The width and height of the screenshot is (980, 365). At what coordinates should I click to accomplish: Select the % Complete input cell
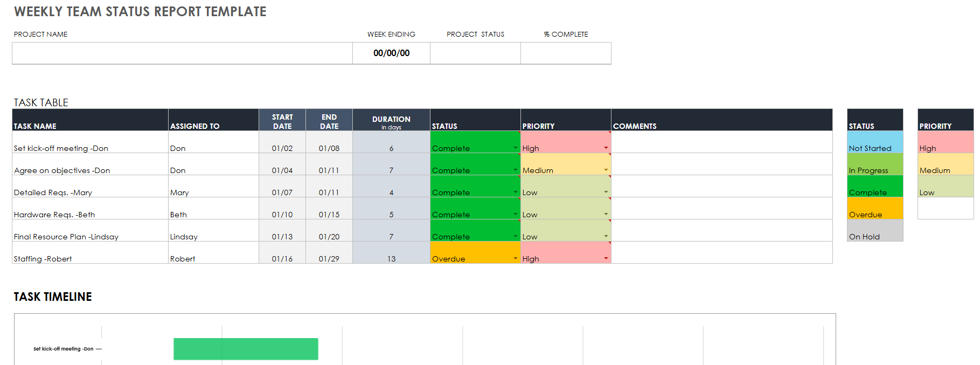tap(566, 53)
